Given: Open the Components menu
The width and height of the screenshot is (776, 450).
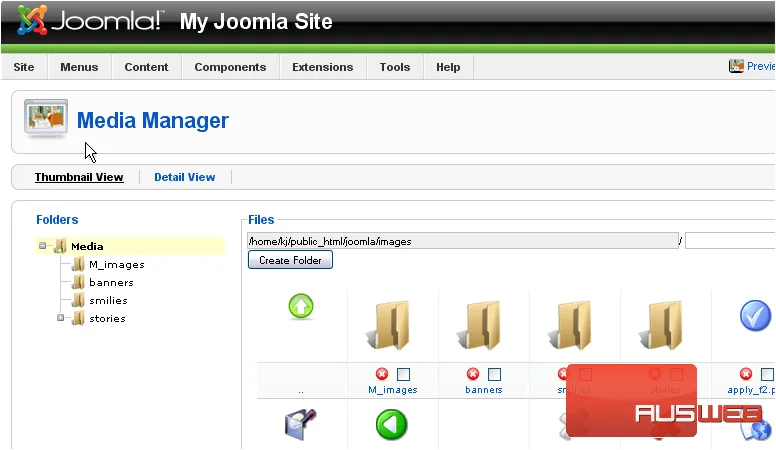Looking at the screenshot, I should [x=230, y=67].
